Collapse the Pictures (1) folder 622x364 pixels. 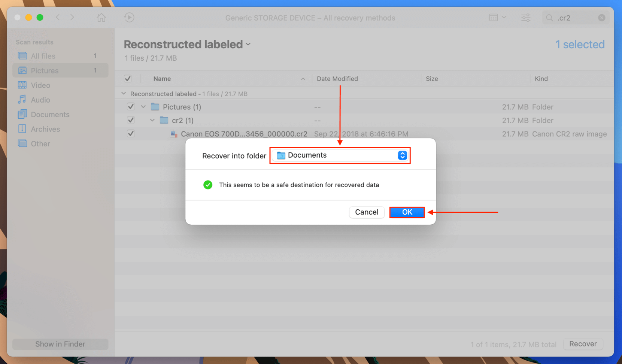[x=143, y=107]
